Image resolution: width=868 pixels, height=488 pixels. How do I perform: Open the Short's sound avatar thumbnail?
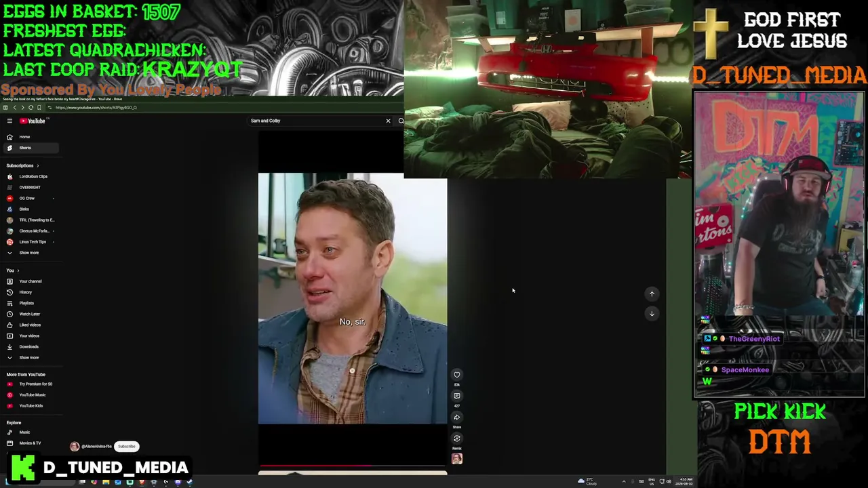456,459
